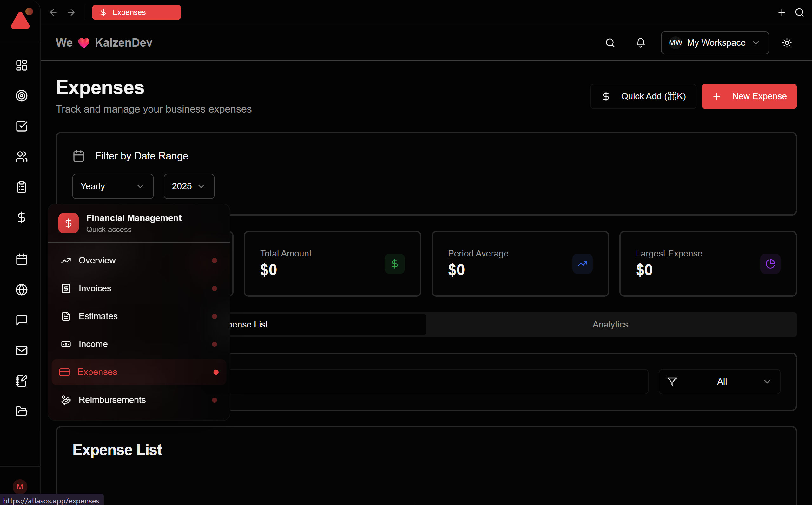Open the Yearly period dropdown

tap(113, 186)
